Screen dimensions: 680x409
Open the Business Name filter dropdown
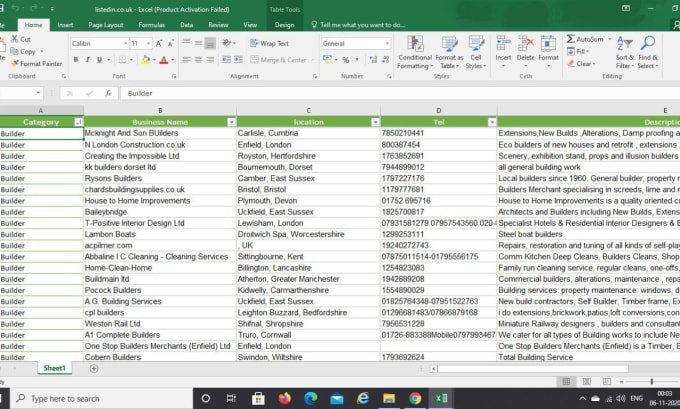coord(231,122)
